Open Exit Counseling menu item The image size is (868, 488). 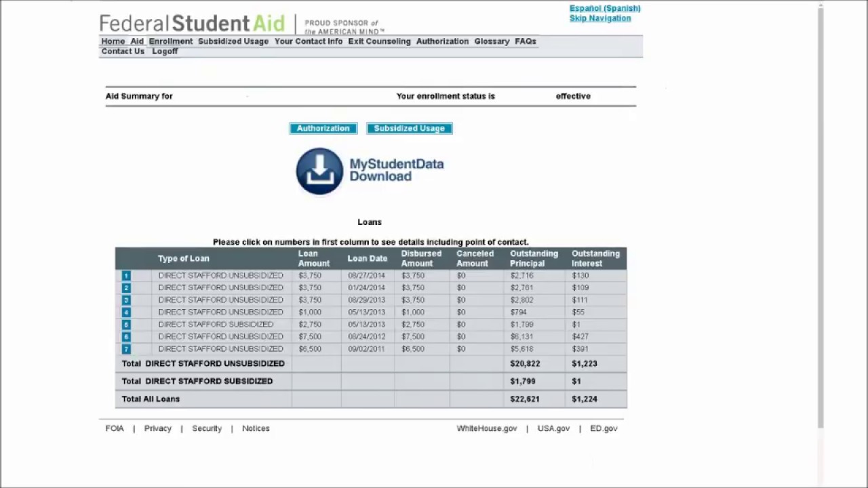379,41
